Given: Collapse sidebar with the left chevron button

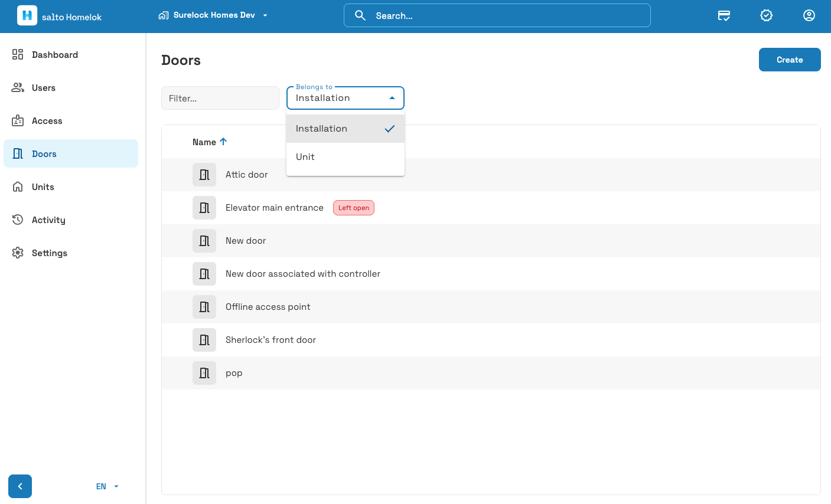Looking at the screenshot, I should (20, 486).
